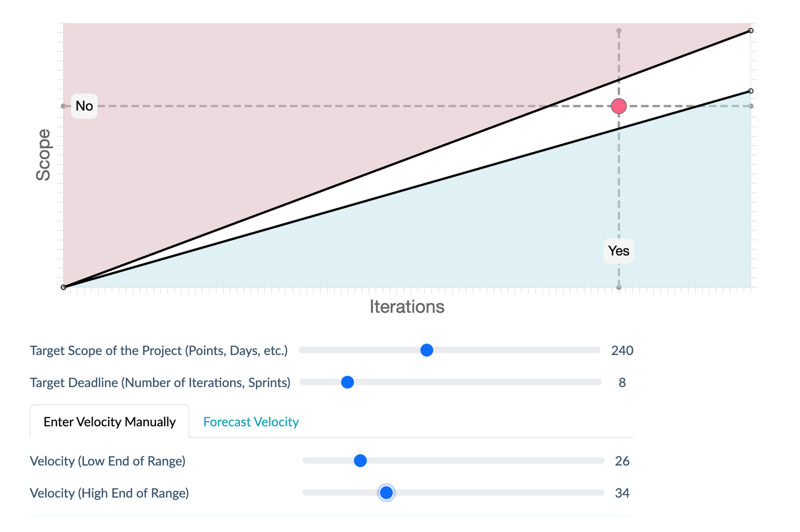Click left end dot of horizontal dashed line

click(64, 106)
